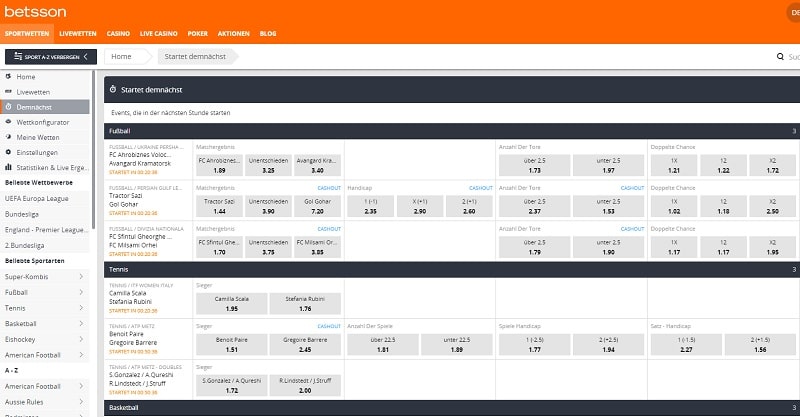Open England - Premier League link
The width and height of the screenshot is (800, 417).
[x=46, y=230]
